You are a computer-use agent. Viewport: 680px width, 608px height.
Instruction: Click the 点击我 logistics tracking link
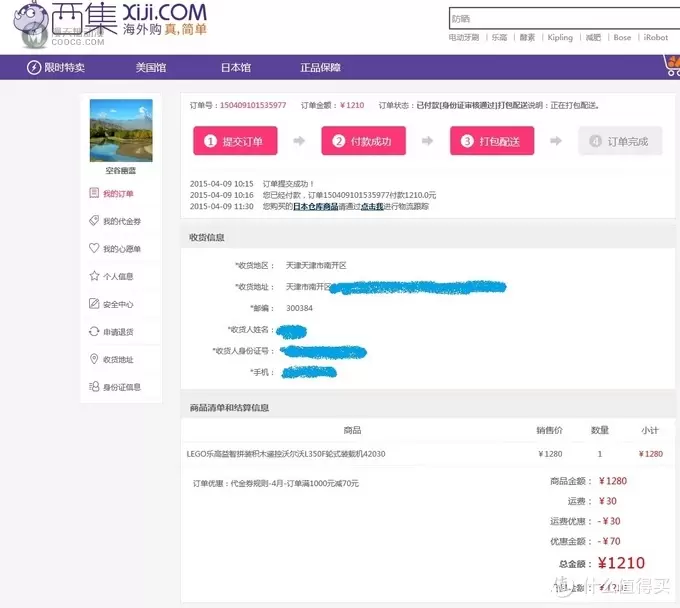(x=372, y=206)
